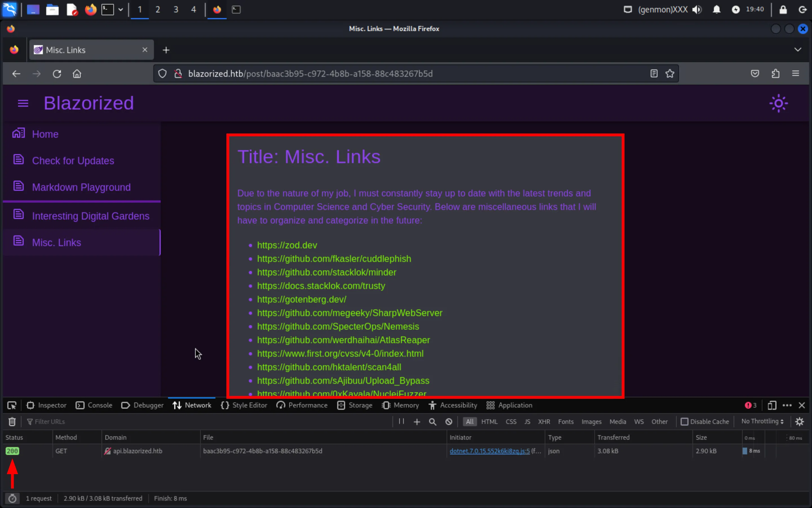Open Interesting Digital Gardens post

tap(81, 216)
